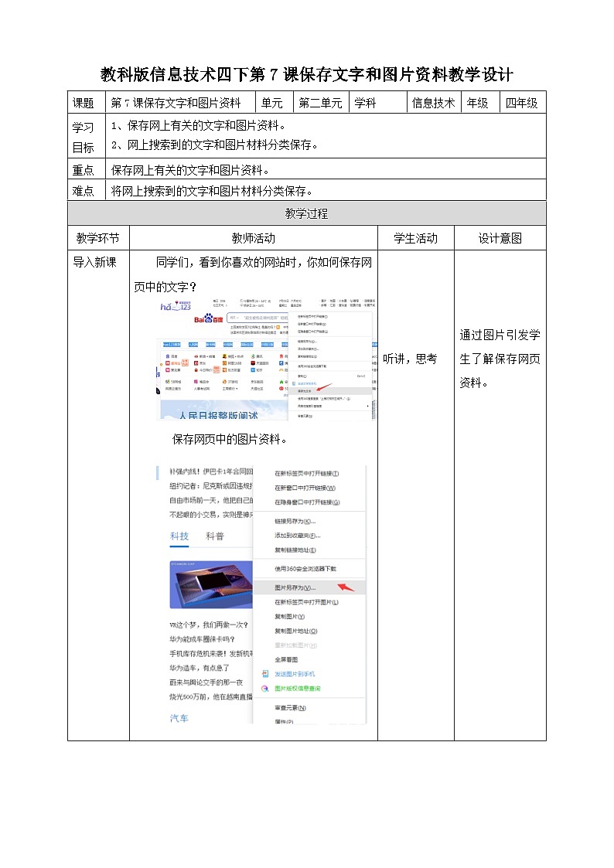The width and height of the screenshot is (614, 868).
Task: Click the gray 教学过程 header bar
Action: pyautogui.click(x=307, y=213)
